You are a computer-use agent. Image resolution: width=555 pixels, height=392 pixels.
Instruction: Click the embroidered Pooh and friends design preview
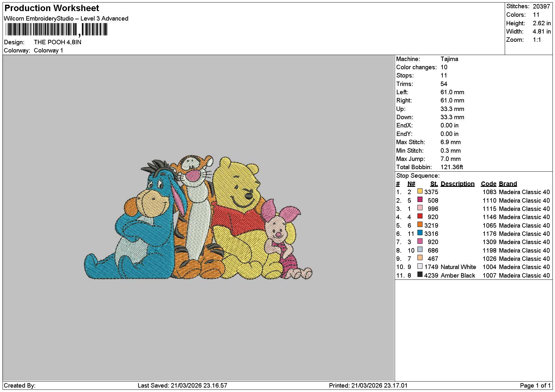pos(198,217)
